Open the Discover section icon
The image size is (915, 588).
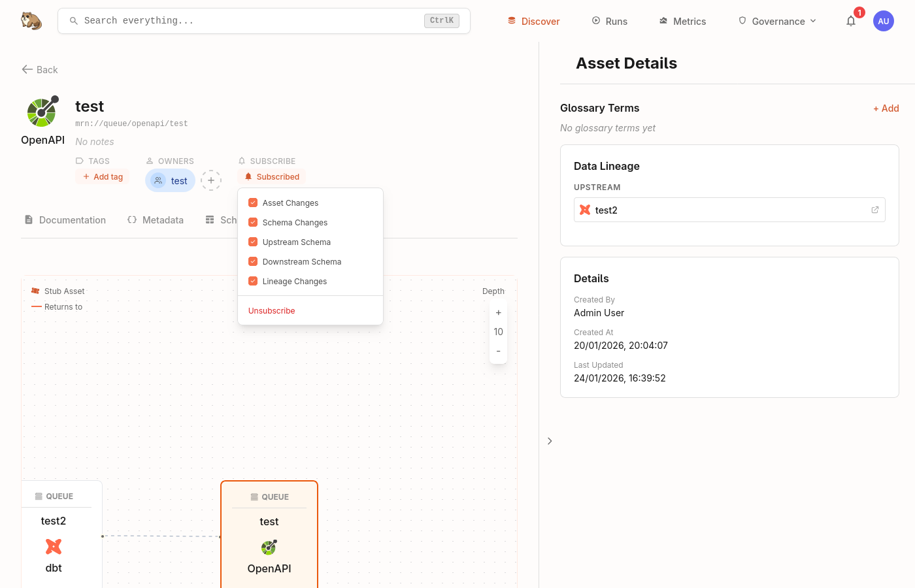tap(510, 21)
